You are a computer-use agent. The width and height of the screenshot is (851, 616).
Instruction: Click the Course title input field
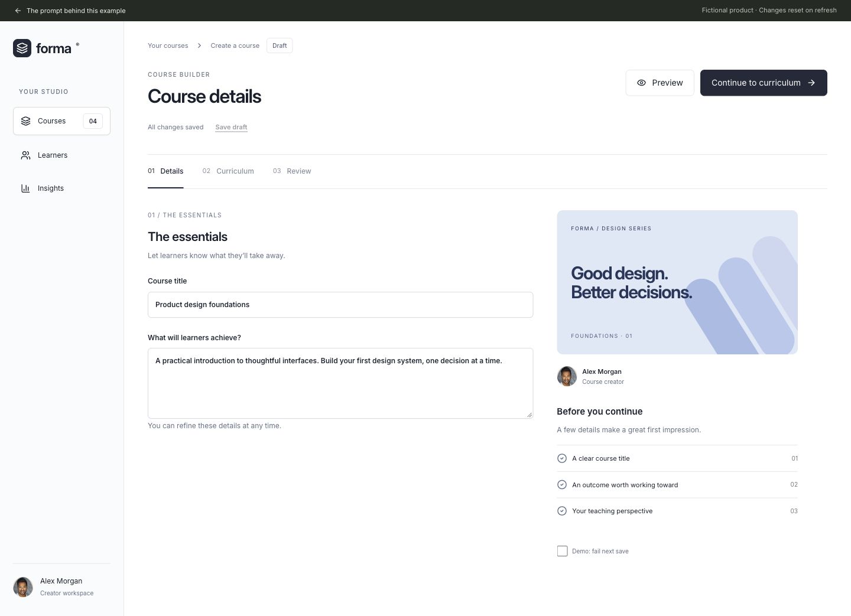pos(340,305)
